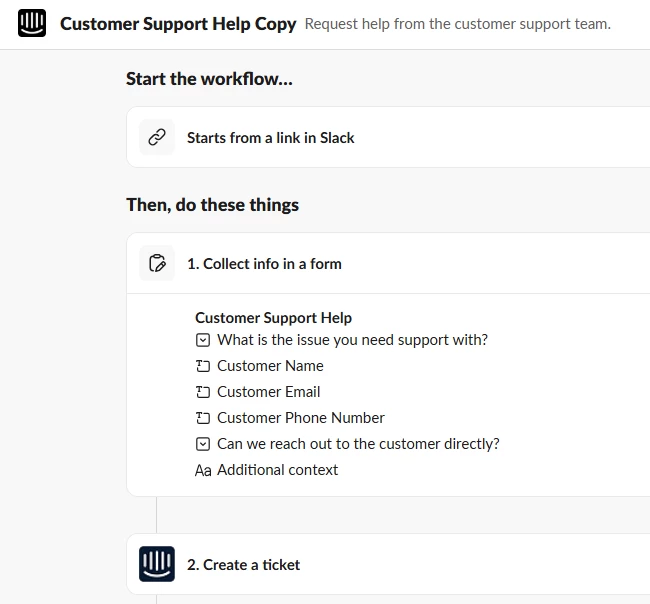Open the Starts from a link in Slack step
This screenshot has width=650, height=604.
point(270,138)
